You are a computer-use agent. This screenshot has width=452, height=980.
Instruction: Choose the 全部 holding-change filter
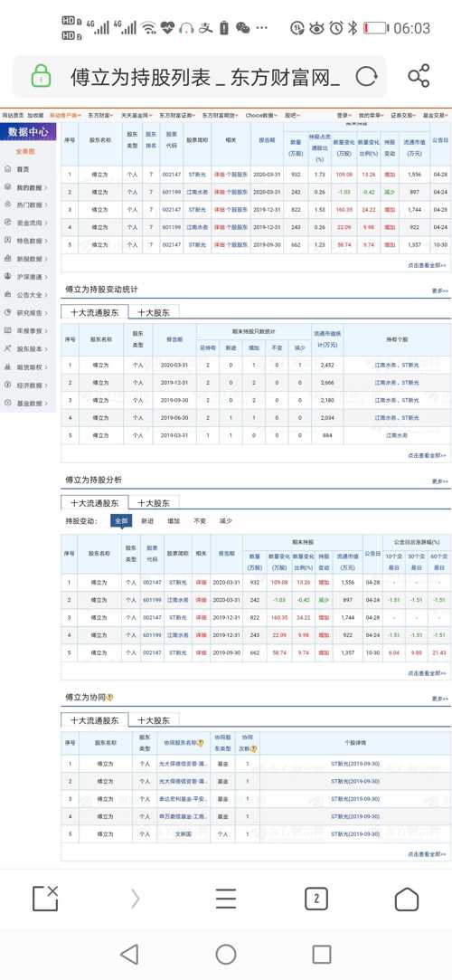[121, 520]
